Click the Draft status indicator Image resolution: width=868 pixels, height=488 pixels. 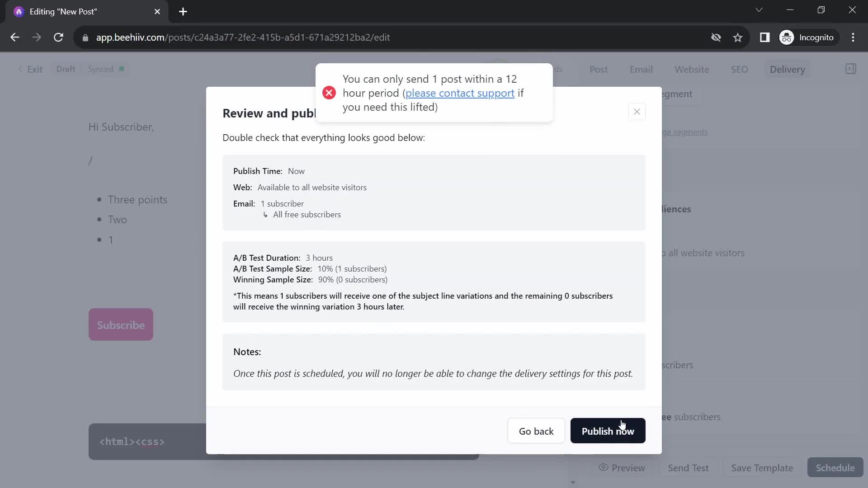[66, 69]
